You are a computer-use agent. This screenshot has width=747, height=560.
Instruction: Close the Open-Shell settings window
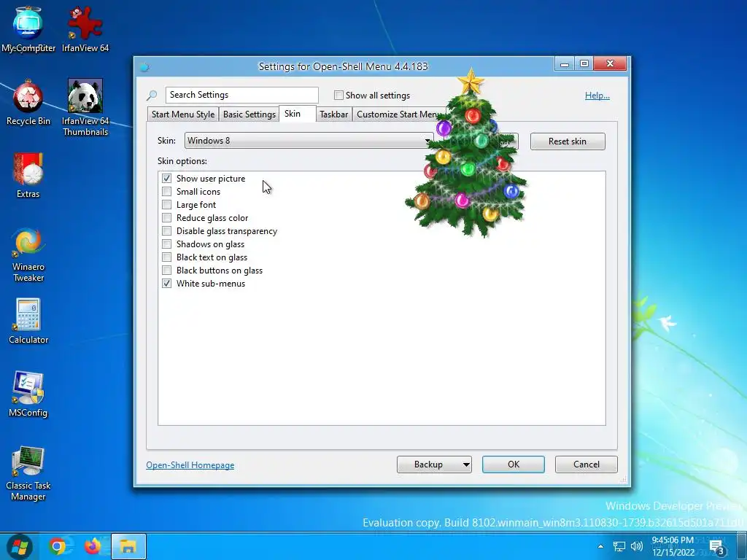pyautogui.click(x=610, y=64)
